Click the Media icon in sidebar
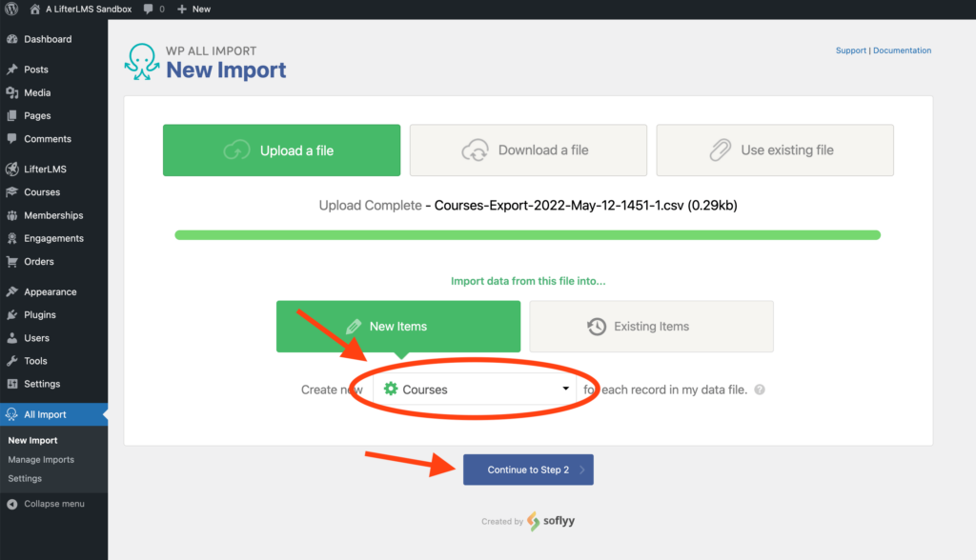976x560 pixels. pyautogui.click(x=11, y=92)
